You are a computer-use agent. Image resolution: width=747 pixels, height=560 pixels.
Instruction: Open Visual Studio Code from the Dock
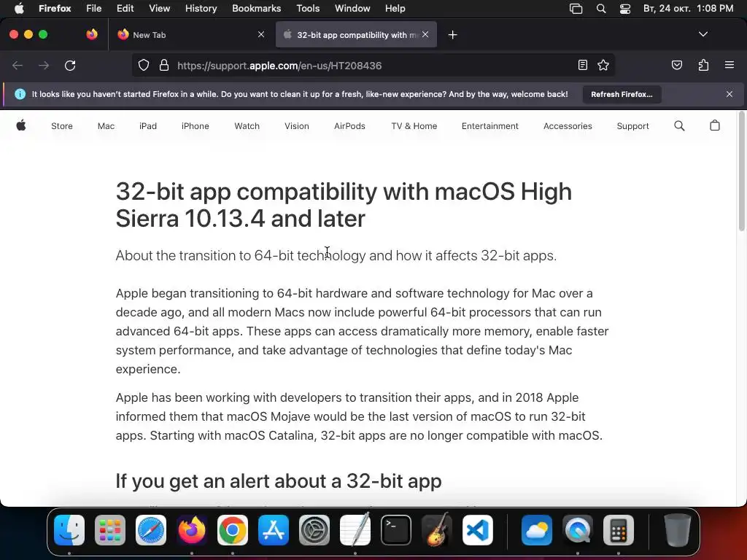click(477, 530)
